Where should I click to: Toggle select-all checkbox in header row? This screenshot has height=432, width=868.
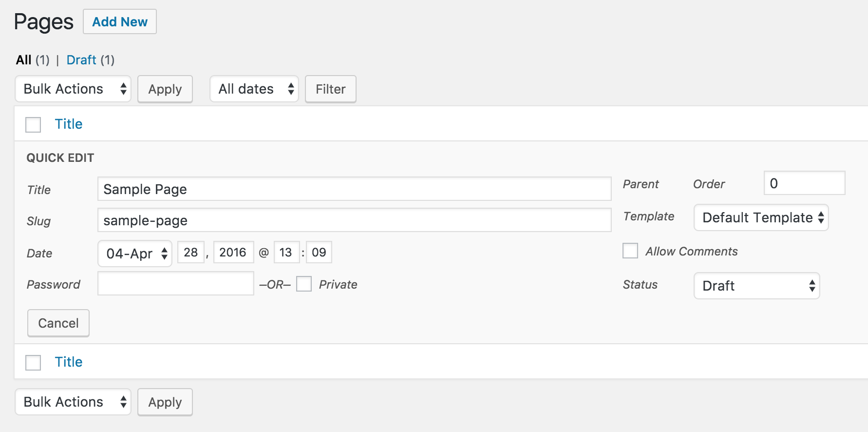point(33,124)
